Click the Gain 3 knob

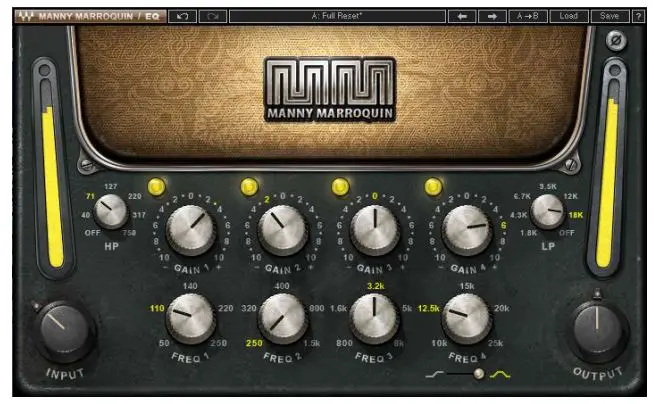(x=375, y=230)
